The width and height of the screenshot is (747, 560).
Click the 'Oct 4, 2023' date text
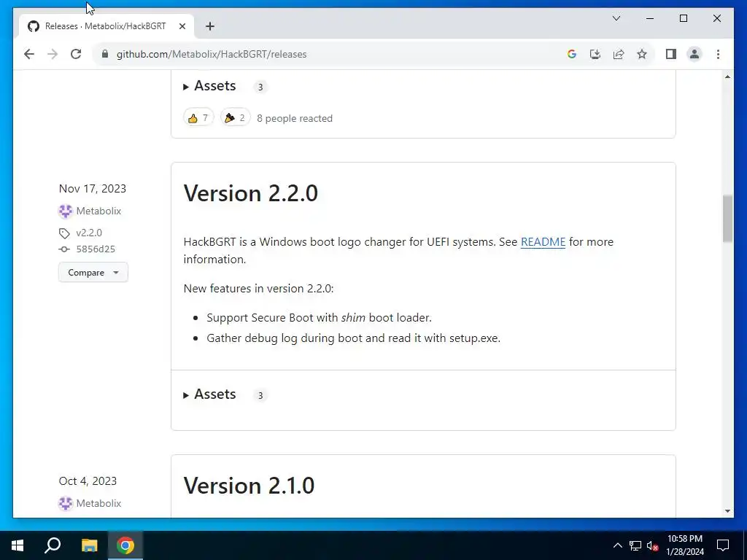tap(88, 481)
